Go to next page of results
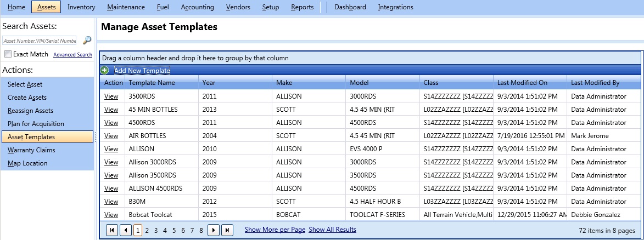This screenshot has width=644, height=240. pyautogui.click(x=214, y=230)
